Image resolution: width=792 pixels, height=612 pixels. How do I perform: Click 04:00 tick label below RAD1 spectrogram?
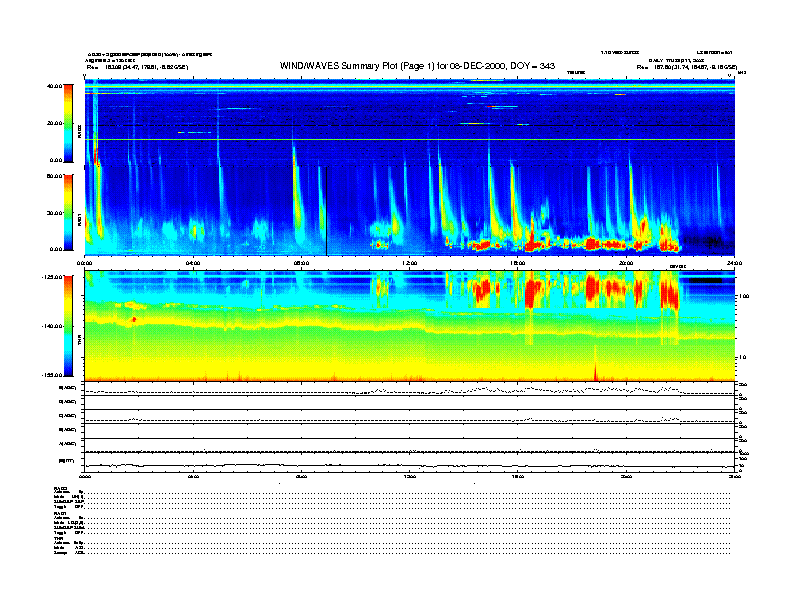(193, 263)
